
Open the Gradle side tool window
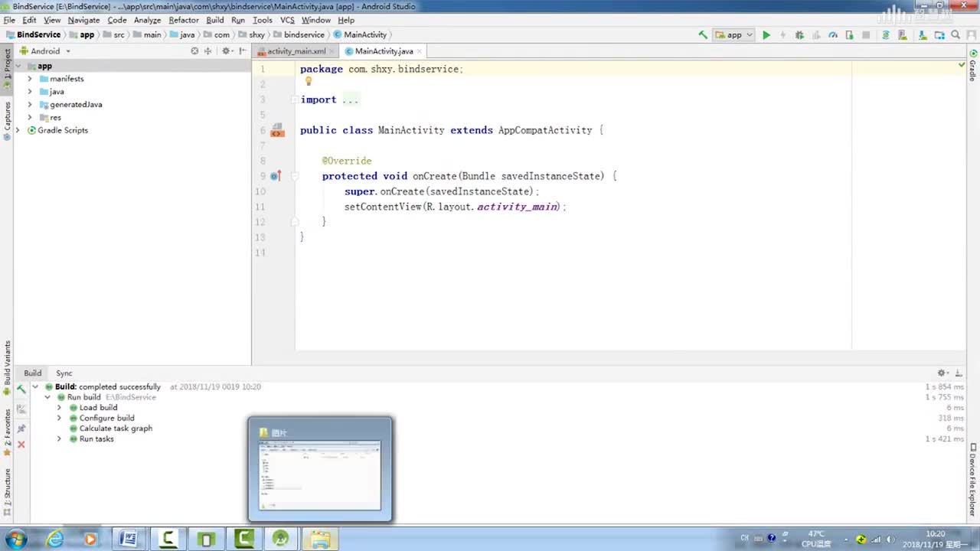pos(972,67)
